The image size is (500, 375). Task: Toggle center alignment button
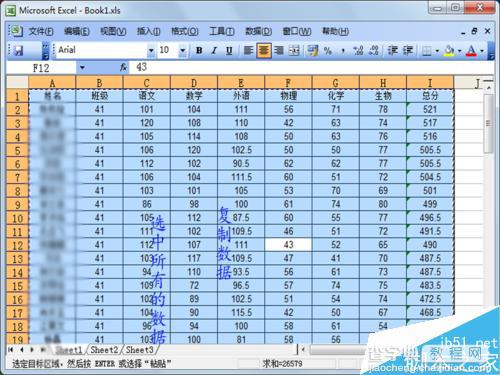pos(264,51)
